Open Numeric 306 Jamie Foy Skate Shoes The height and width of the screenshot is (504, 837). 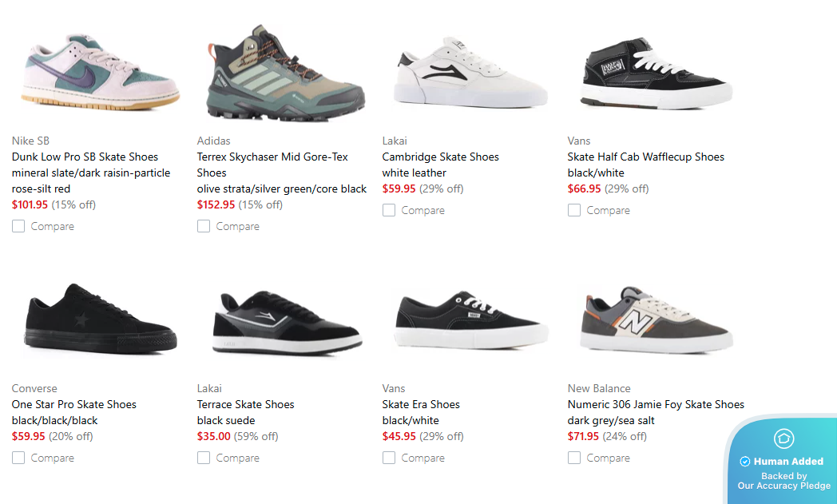656,405
